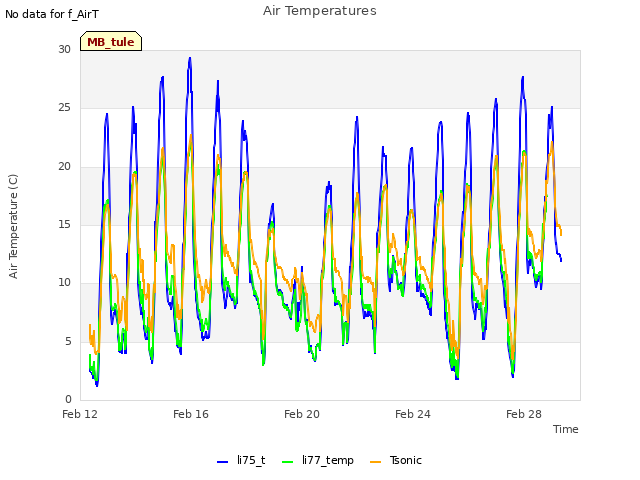Click the green li77_temp legend color marker
Screen dimensions: 640x480
pos(287,462)
